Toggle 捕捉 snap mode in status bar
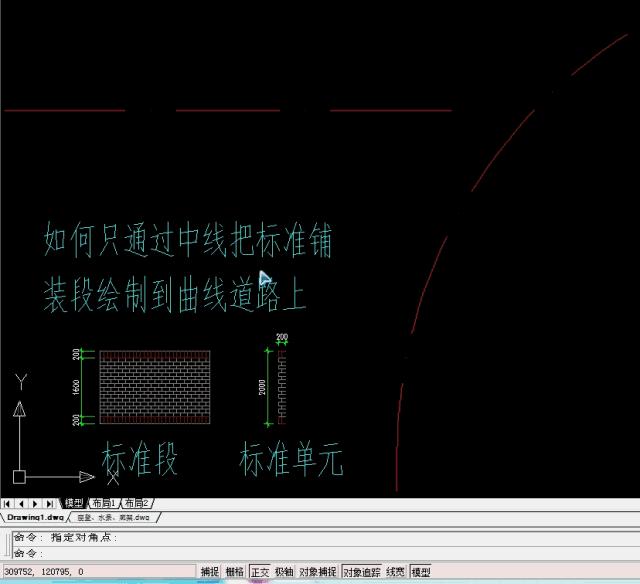The width and height of the screenshot is (640, 584). [x=210, y=572]
